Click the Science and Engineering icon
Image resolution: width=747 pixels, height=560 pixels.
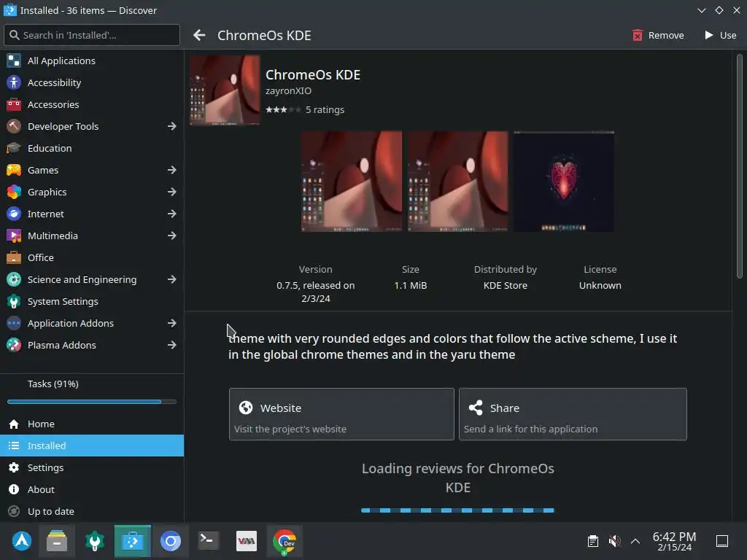(x=14, y=279)
